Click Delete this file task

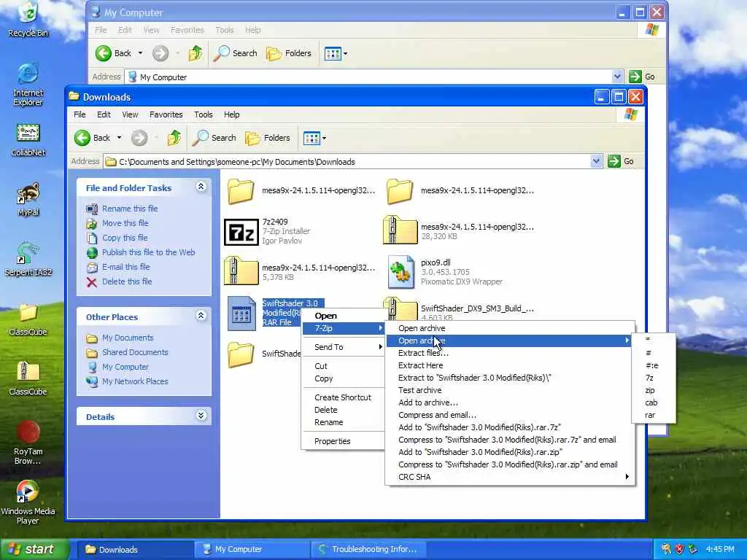point(127,281)
